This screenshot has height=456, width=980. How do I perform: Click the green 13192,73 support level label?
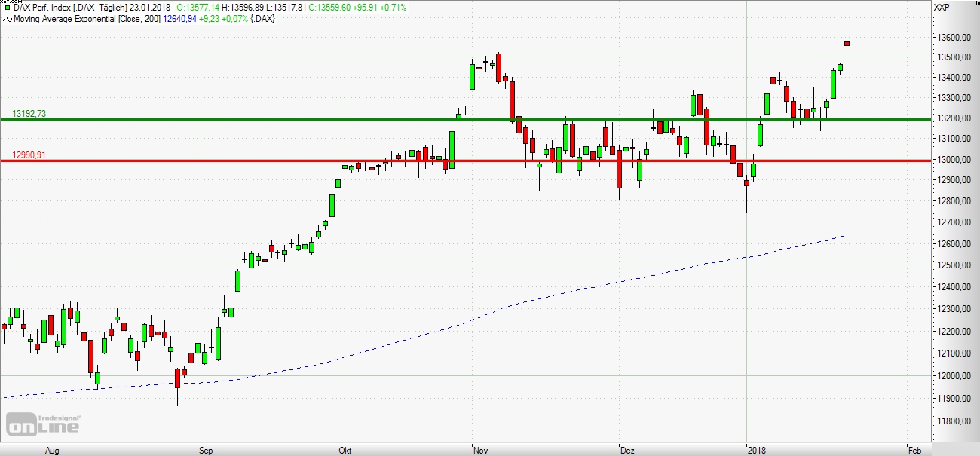point(29,114)
